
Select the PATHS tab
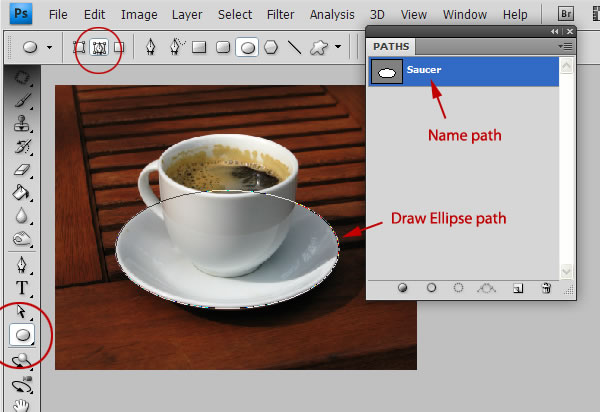pos(391,46)
